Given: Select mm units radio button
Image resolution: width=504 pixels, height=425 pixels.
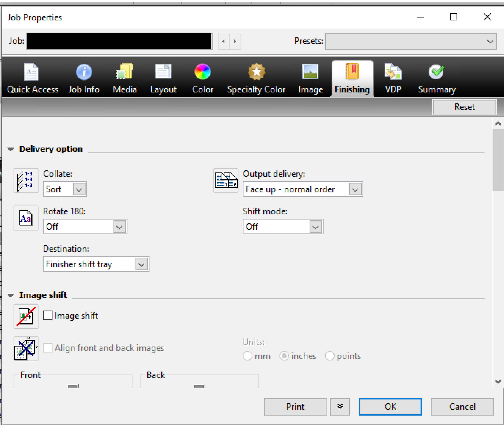Looking at the screenshot, I should point(247,356).
